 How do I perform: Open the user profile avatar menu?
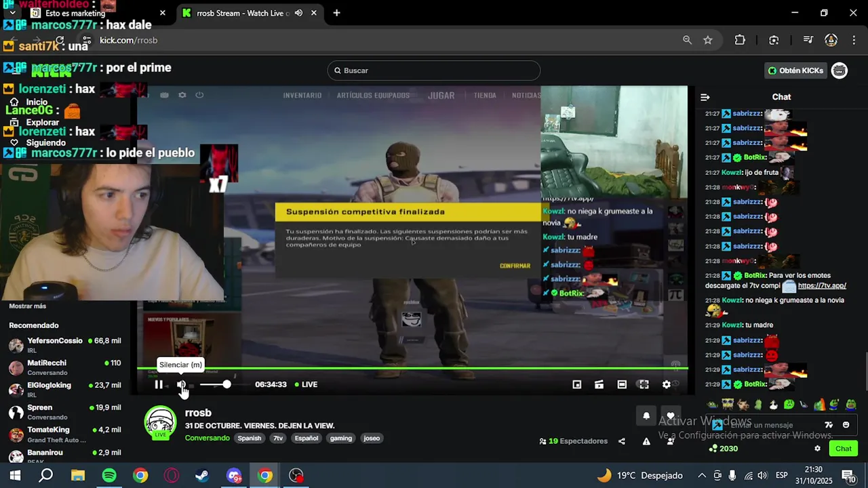coord(840,70)
